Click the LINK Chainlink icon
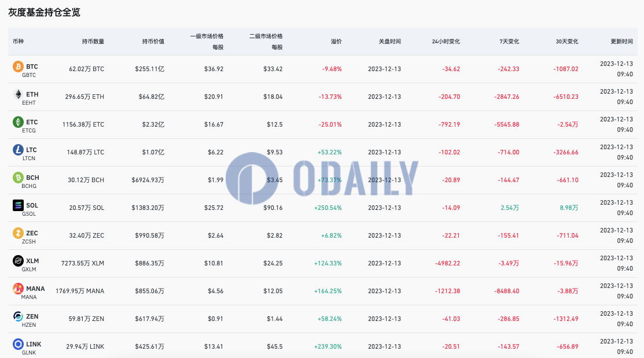Screen dimensions: 644x358 pos(18,344)
